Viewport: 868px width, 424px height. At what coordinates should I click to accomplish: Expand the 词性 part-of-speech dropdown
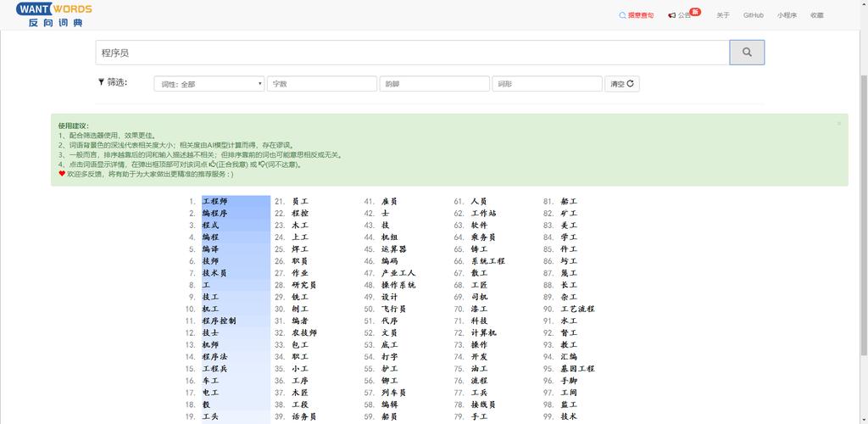209,84
